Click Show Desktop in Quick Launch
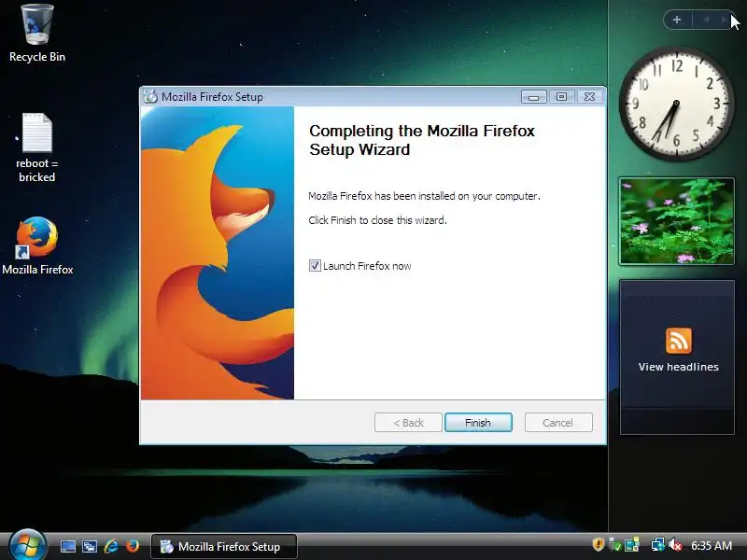This screenshot has width=747, height=560. pyautogui.click(x=67, y=546)
